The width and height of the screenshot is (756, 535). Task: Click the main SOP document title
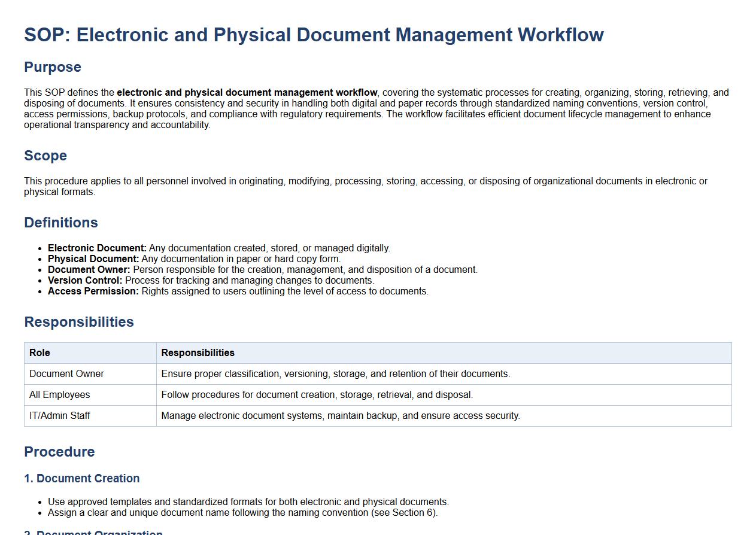[314, 35]
